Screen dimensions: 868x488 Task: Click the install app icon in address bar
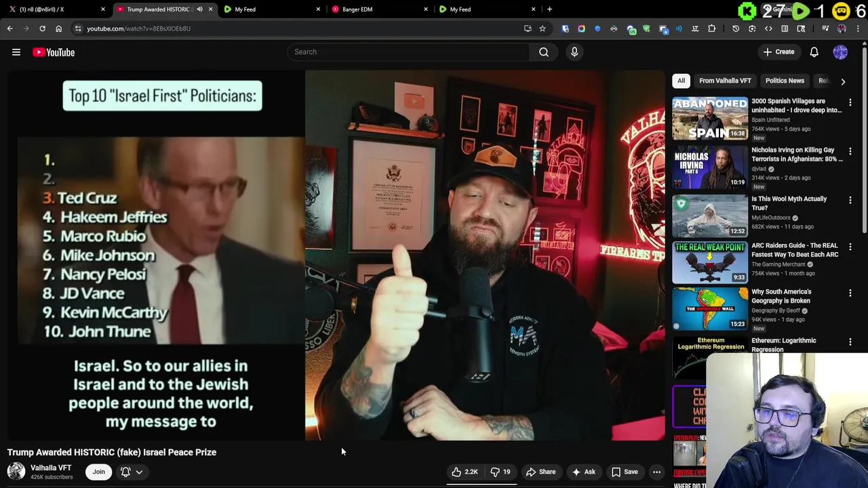528,28
